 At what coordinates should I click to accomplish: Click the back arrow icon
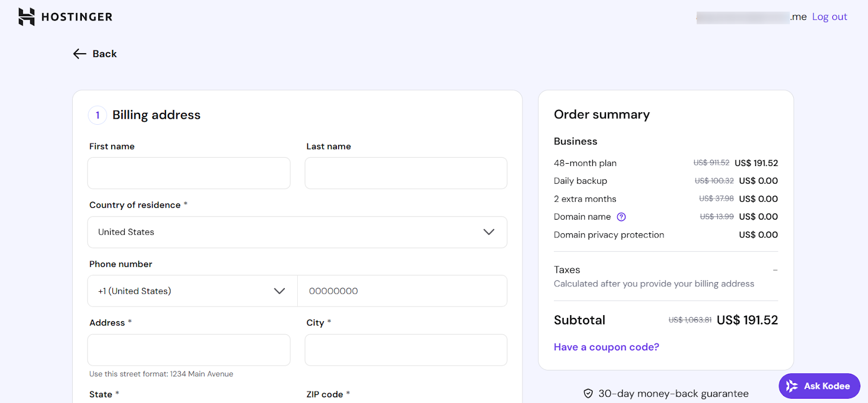[80, 54]
